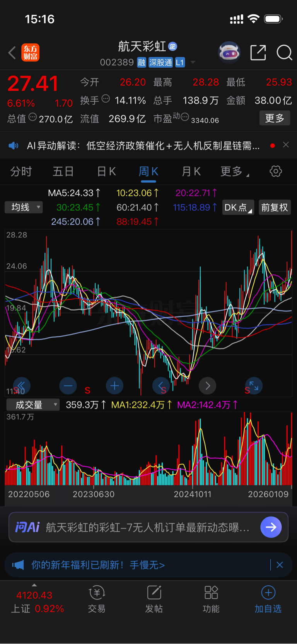Click the 更多 quote details button
The image size is (297, 644).
(275, 118)
